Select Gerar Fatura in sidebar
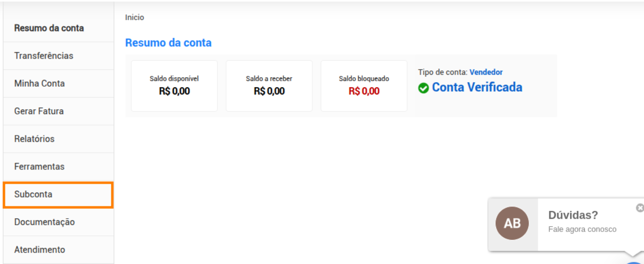644x264 pixels. 58,111
